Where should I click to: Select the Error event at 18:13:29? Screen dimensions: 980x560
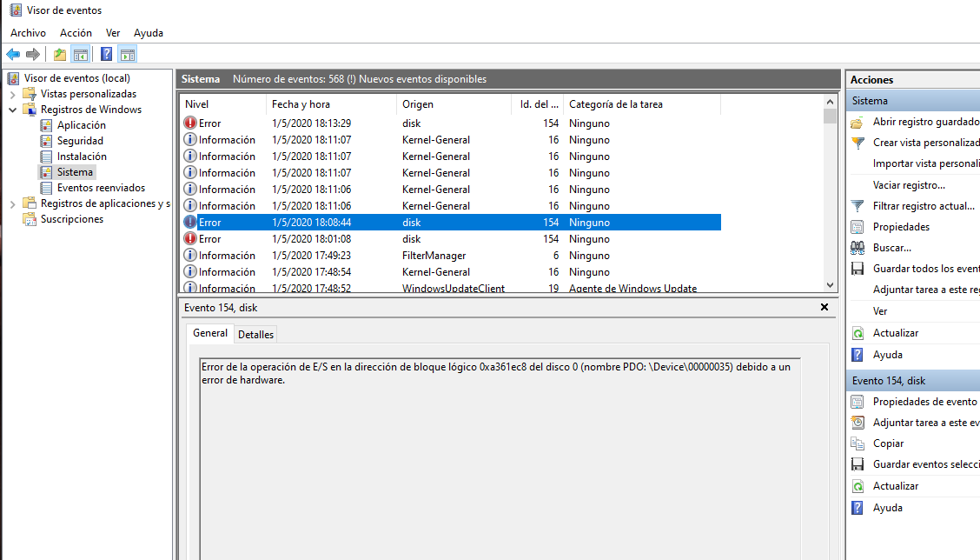451,123
